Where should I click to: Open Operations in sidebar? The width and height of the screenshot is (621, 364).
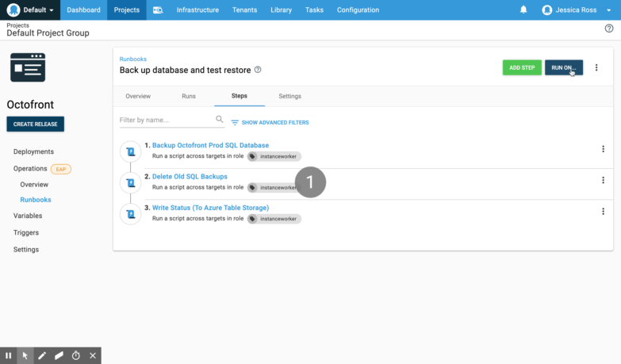[x=30, y=169]
